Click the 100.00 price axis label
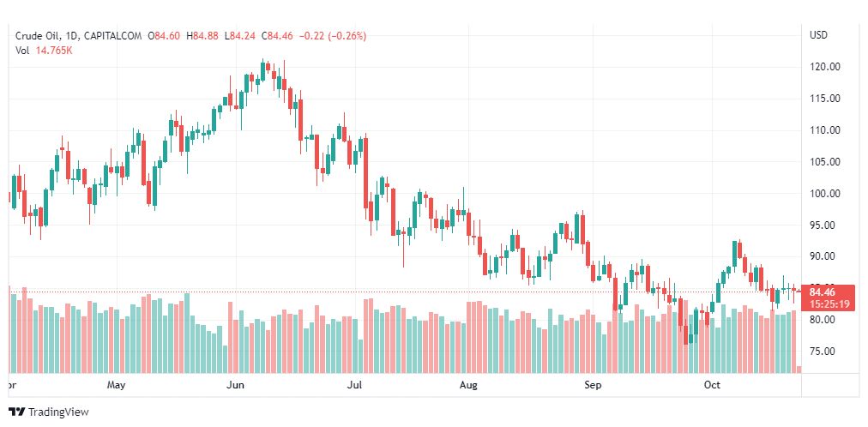This screenshot has height=427, width=868. coord(825,194)
